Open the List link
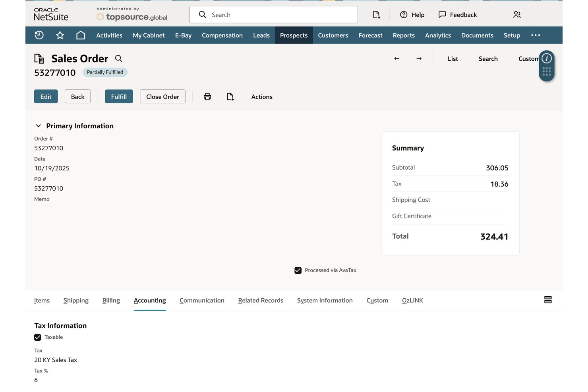The height and width of the screenshot is (392, 588). [x=453, y=59]
